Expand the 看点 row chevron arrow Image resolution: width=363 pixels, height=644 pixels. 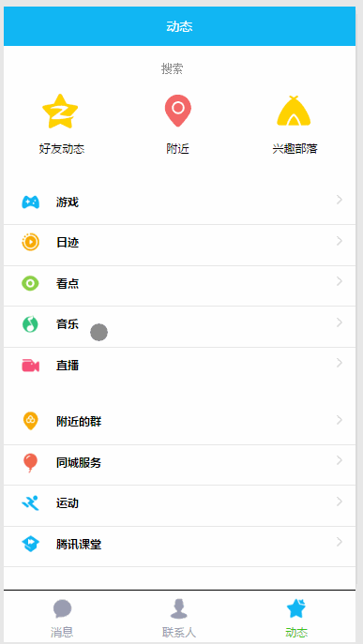[x=340, y=281]
